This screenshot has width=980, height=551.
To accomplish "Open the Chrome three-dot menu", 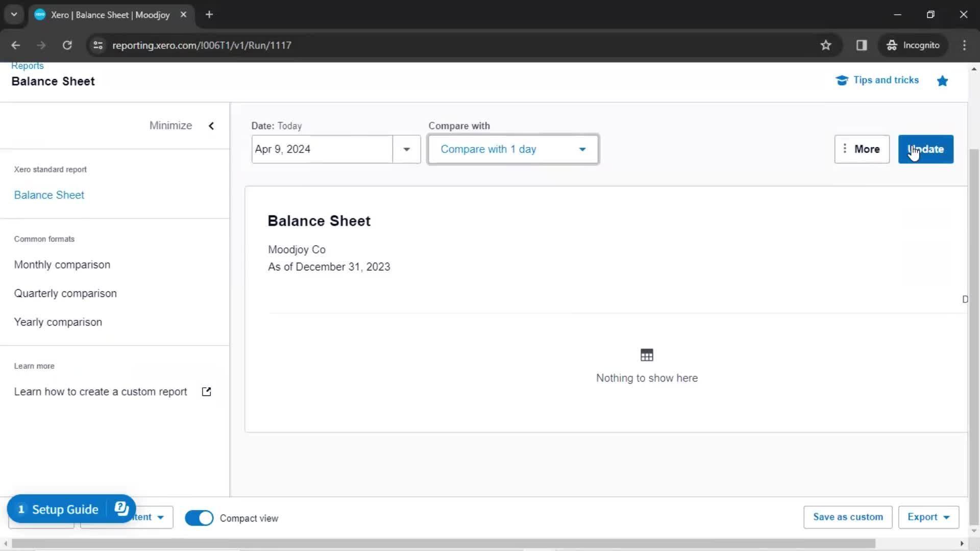I will coord(964,45).
